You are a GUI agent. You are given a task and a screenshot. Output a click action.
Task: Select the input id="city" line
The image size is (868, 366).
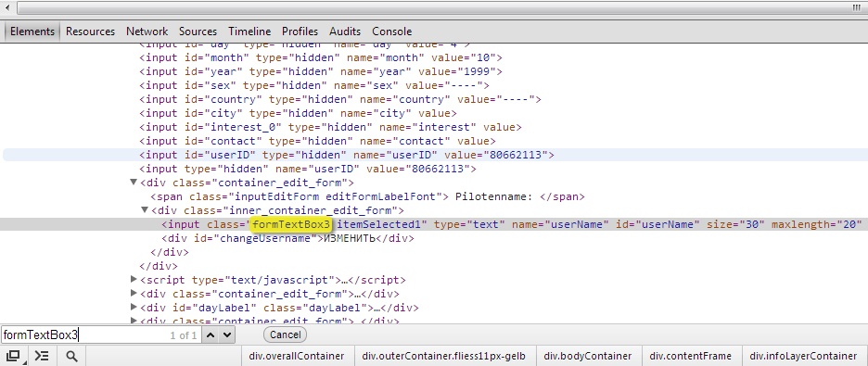click(298, 113)
